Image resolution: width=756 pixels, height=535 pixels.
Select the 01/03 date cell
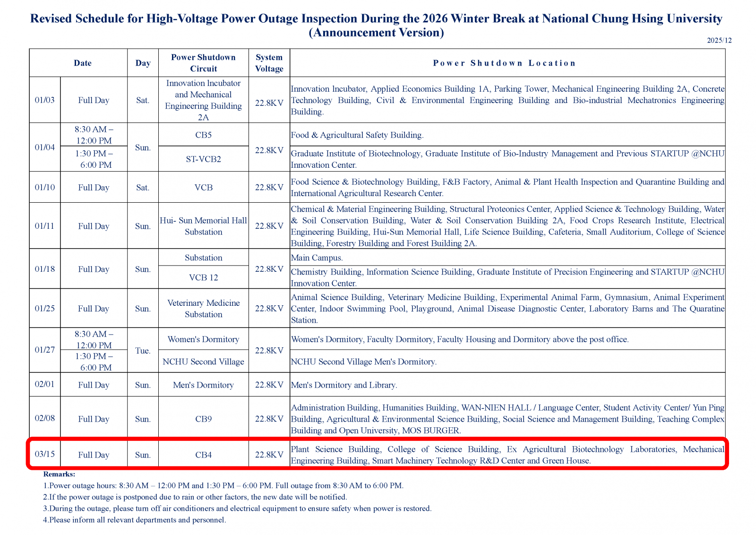45,100
